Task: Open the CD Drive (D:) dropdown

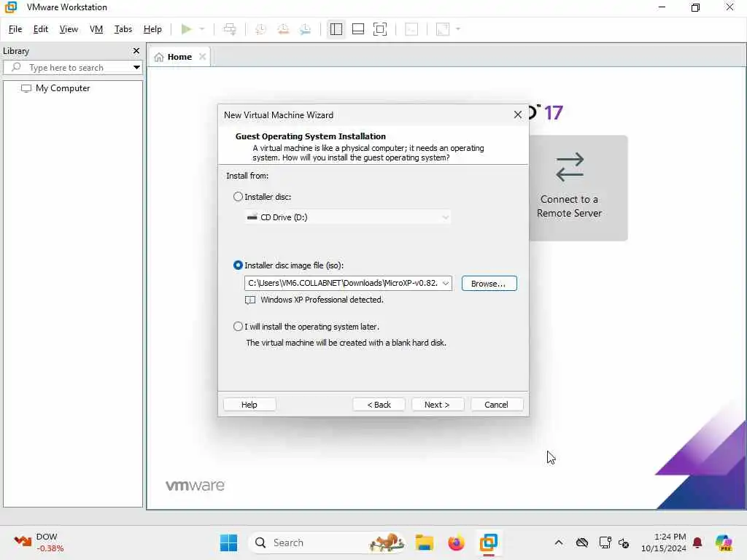Action: (347, 217)
